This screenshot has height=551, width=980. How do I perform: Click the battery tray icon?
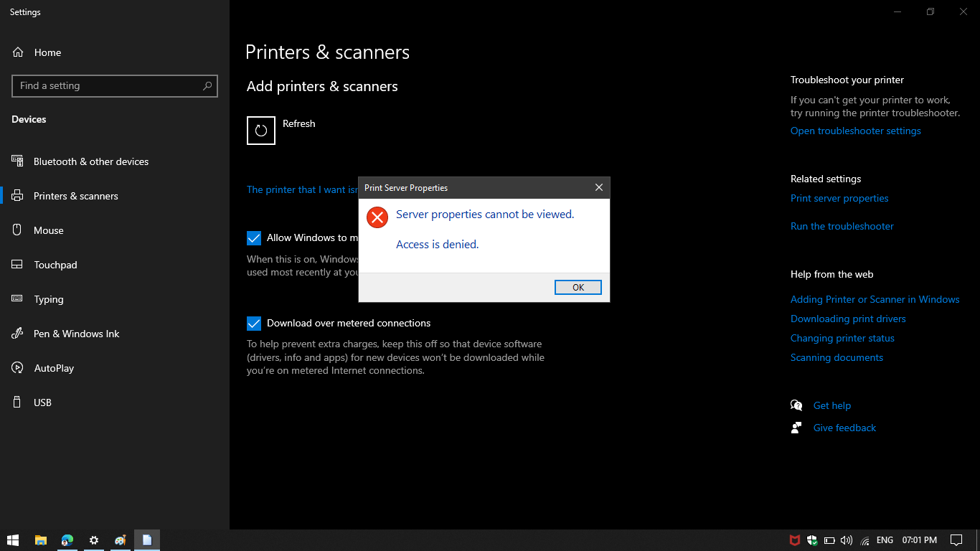[x=829, y=540]
